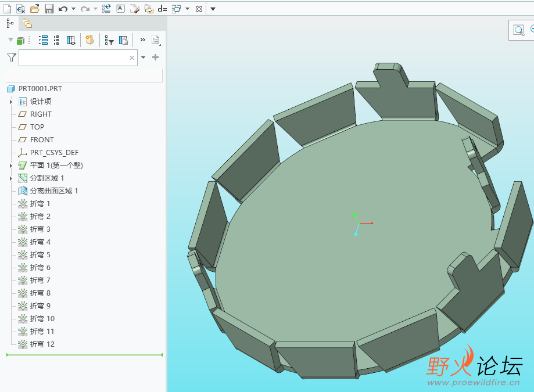Click the plus button beside search field
Screen dimensions: 534x392
tap(155, 57)
